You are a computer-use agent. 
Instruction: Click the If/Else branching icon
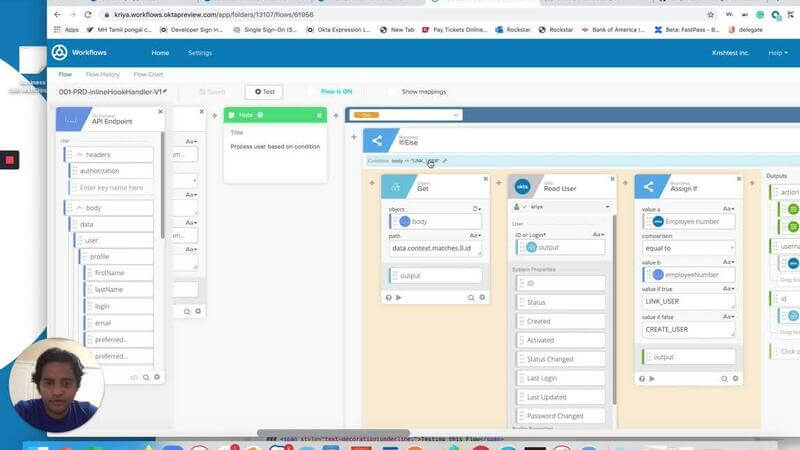(x=377, y=141)
